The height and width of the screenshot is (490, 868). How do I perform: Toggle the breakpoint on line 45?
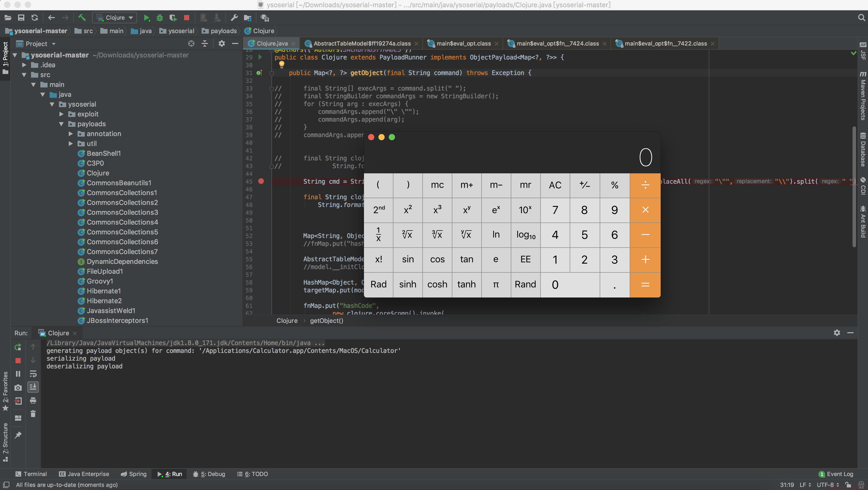pos(261,181)
